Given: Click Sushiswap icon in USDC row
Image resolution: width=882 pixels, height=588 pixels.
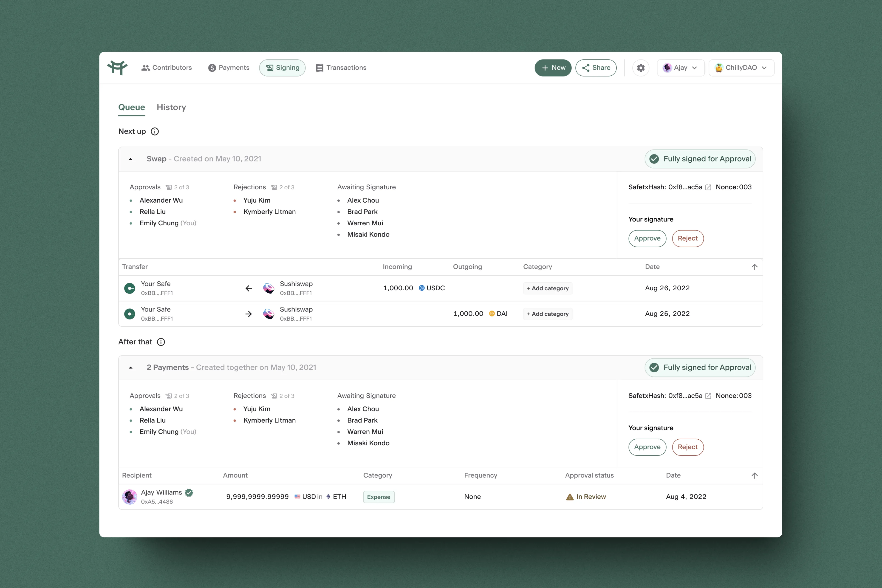Looking at the screenshot, I should (268, 288).
